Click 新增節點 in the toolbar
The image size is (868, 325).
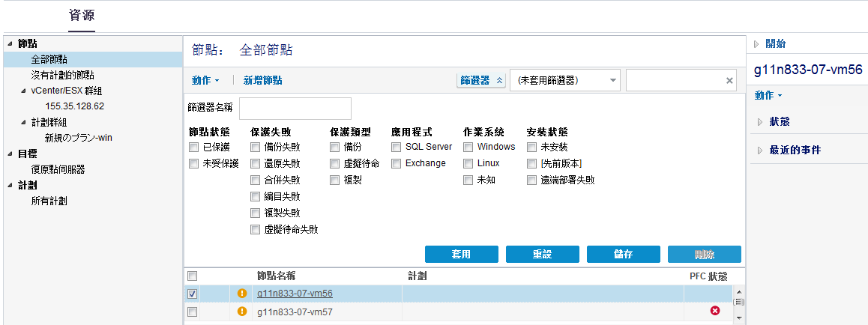pyautogui.click(x=263, y=80)
